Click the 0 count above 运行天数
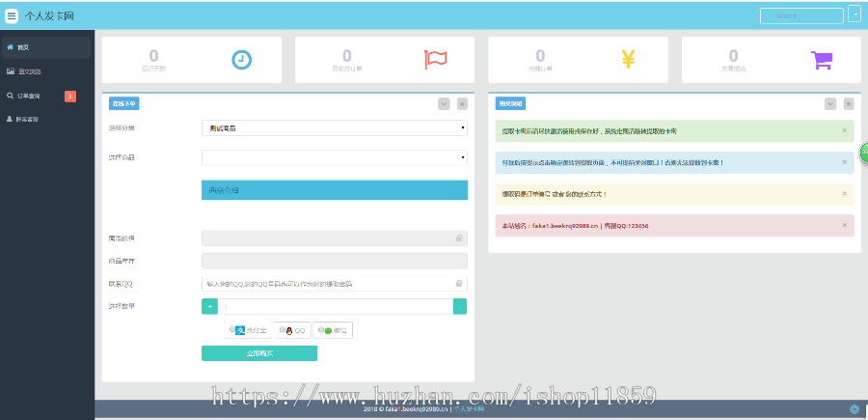868x420 pixels. tap(153, 55)
